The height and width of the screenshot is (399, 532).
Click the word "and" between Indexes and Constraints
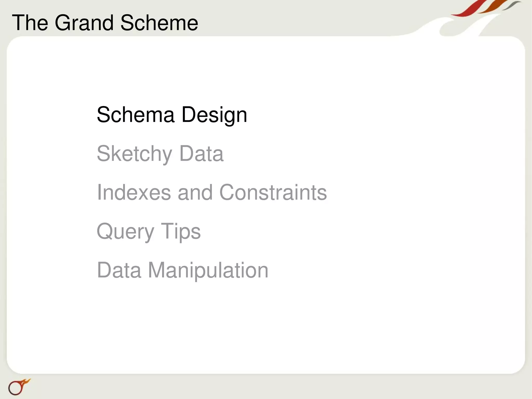click(x=195, y=192)
